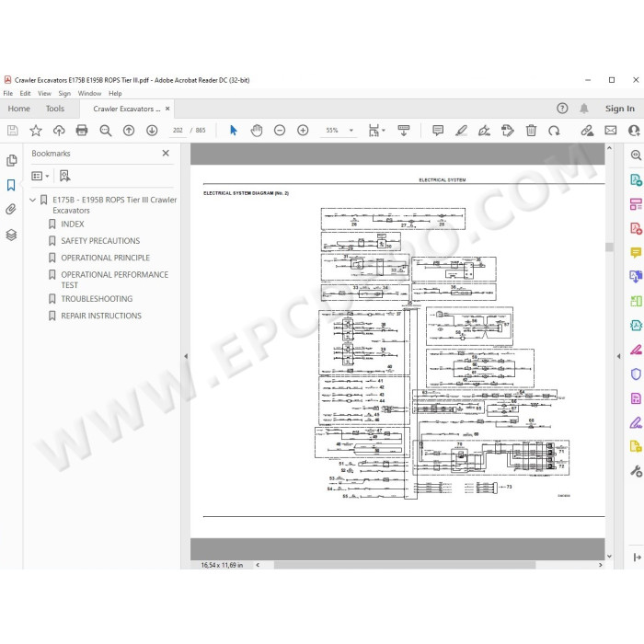Activate the Hand pan tool
644x644 pixels.
(x=257, y=131)
